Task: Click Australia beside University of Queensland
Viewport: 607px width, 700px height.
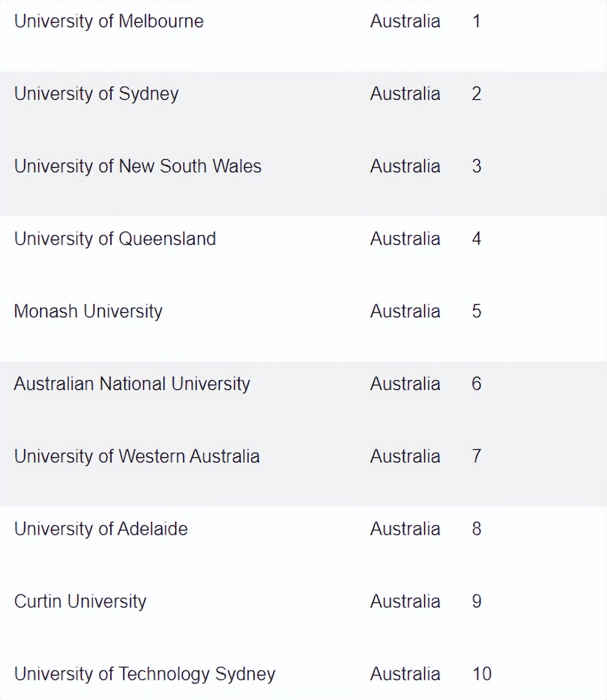Action: coord(405,239)
